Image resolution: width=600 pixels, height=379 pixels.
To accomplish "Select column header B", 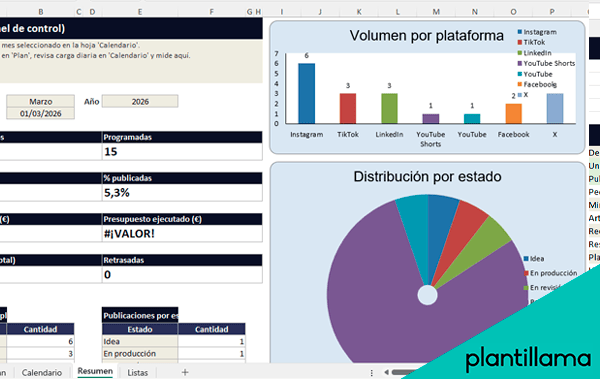I will coord(41,12).
